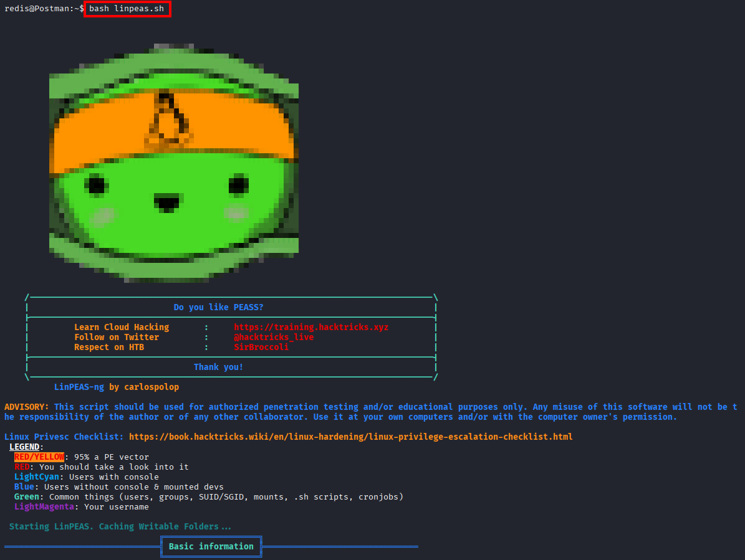Screen dimensions: 745x560
Task: Click the 'Do you like PEASS?' heading
Action: pyautogui.click(x=219, y=307)
